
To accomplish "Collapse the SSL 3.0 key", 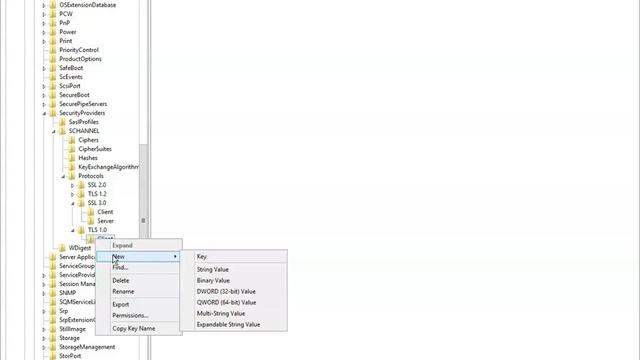I will pyautogui.click(x=73, y=203).
